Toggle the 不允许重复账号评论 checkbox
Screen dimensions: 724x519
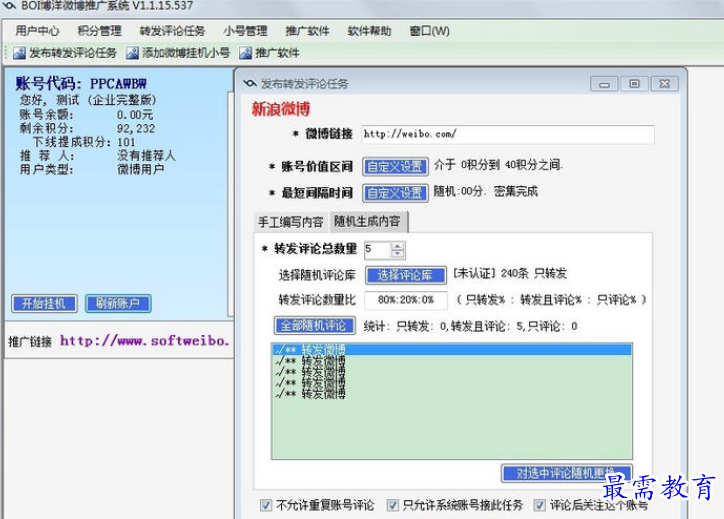(x=266, y=505)
